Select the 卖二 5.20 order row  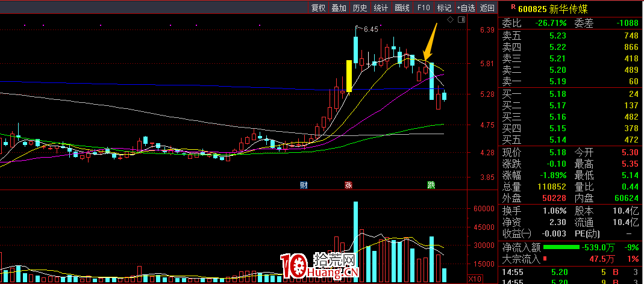[571, 70]
